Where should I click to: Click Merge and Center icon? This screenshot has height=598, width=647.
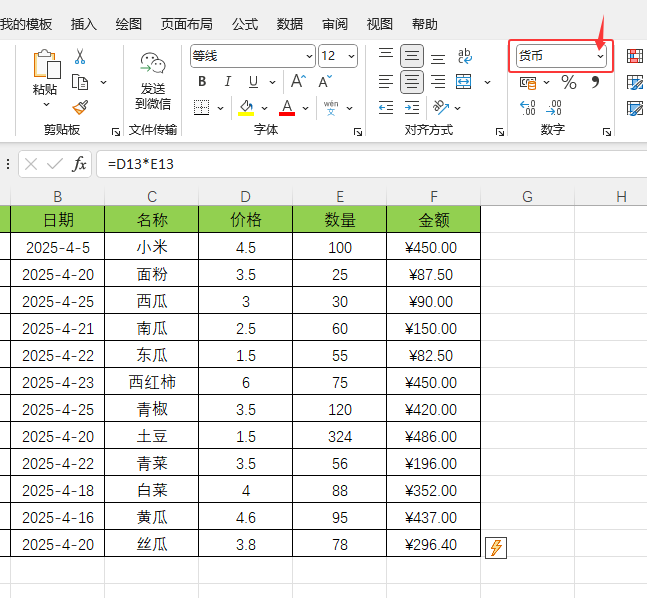tap(464, 82)
